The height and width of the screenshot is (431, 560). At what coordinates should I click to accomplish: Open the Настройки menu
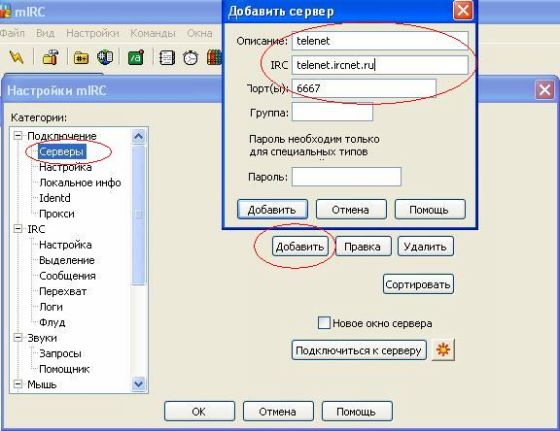point(92,33)
